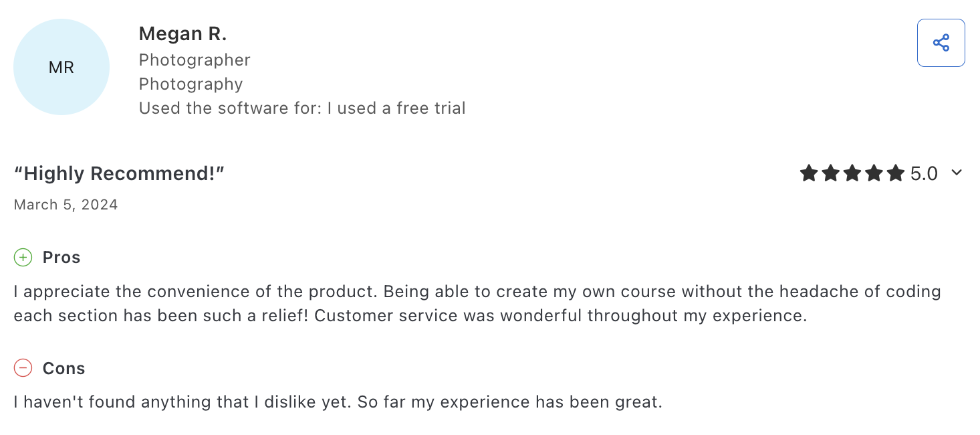This screenshot has height=435, width=980.
Task: Click the third rating star
Action: point(852,174)
